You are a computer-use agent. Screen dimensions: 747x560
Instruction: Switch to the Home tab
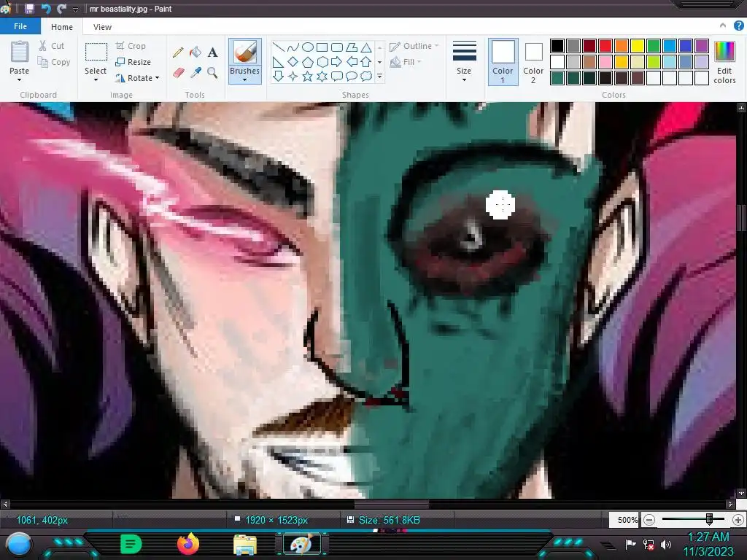pyautogui.click(x=62, y=27)
